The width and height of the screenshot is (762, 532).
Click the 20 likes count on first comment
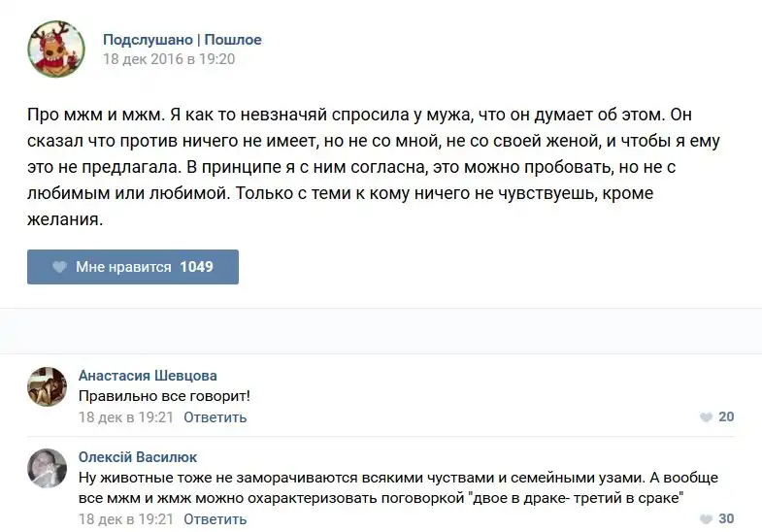click(x=726, y=417)
